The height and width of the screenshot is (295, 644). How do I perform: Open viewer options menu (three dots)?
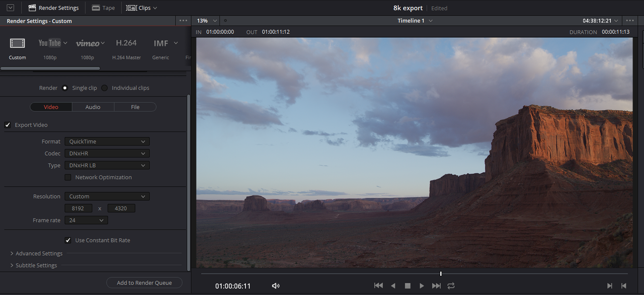point(629,21)
